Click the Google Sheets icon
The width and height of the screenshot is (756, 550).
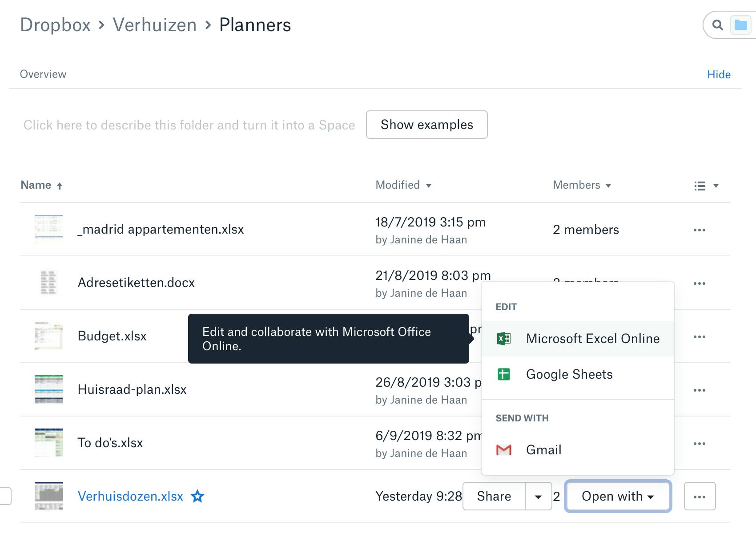(x=504, y=374)
